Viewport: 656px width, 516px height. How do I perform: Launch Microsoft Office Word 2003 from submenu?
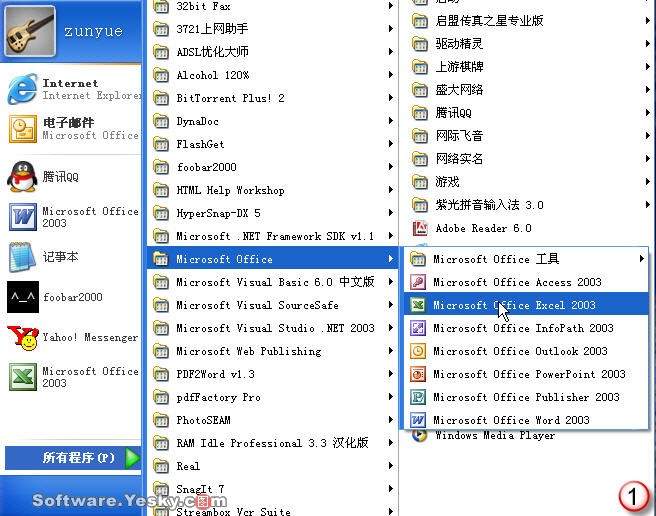click(x=526, y=420)
